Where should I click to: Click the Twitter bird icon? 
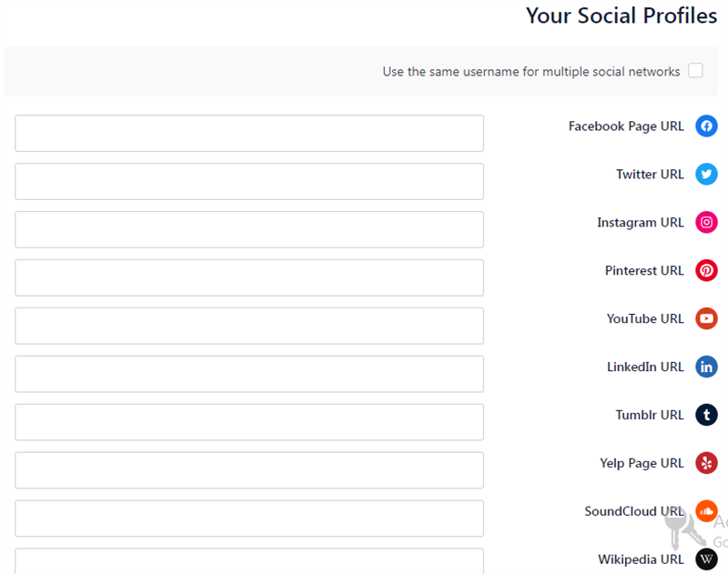click(x=706, y=174)
